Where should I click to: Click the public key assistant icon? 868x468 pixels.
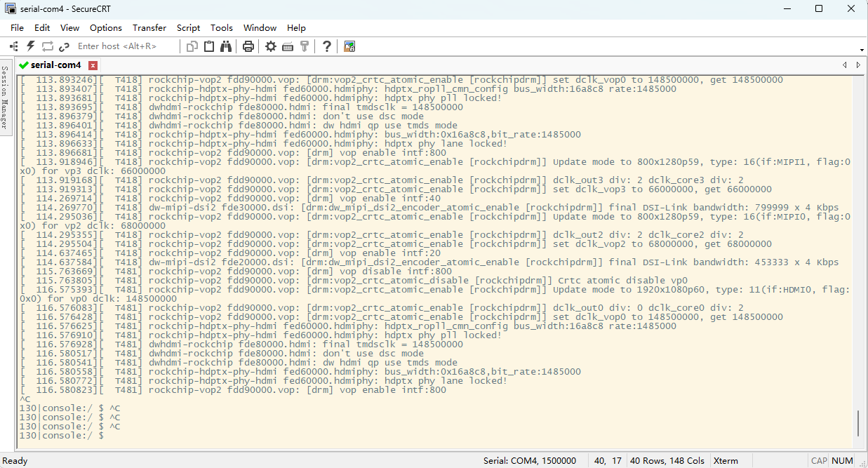305,46
